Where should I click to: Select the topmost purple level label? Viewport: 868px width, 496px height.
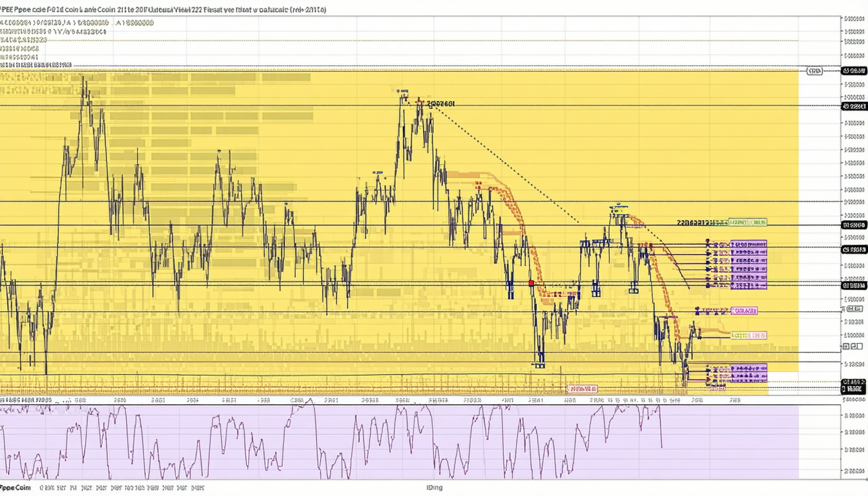(748, 244)
